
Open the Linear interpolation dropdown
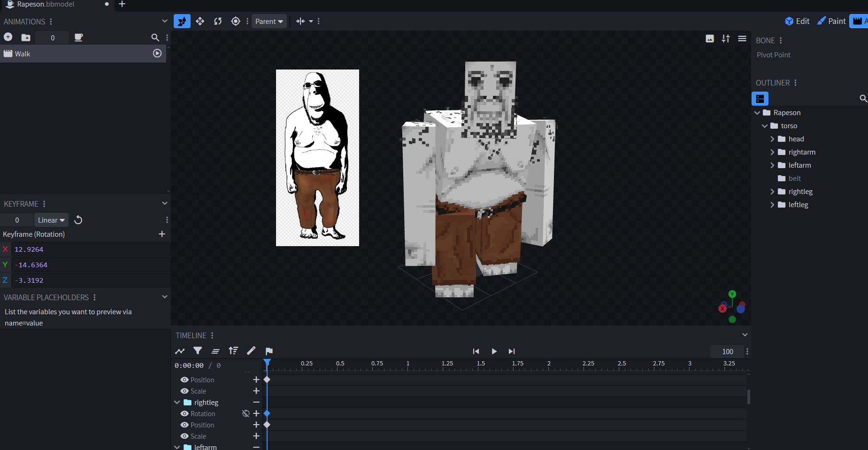tap(51, 220)
